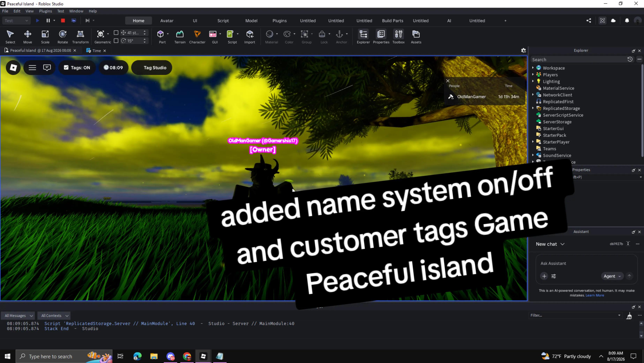Close the People leaderboard panel
Image resolution: width=644 pixels, height=363 pixels.
pyautogui.click(x=448, y=81)
